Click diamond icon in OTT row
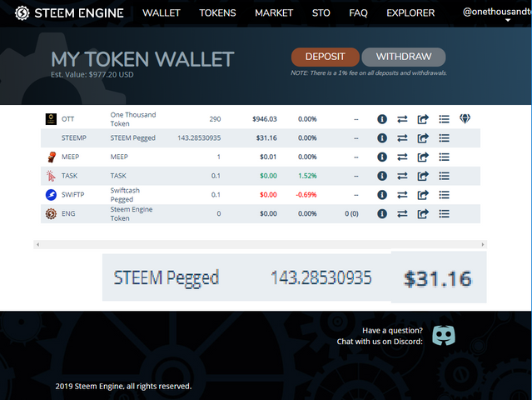Viewport: 532px width, 400px height. (465, 119)
